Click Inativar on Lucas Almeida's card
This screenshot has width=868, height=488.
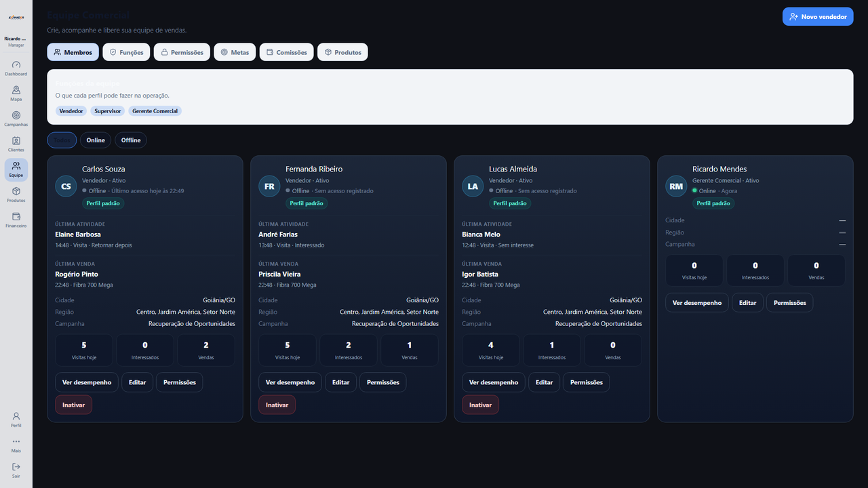[x=480, y=405]
